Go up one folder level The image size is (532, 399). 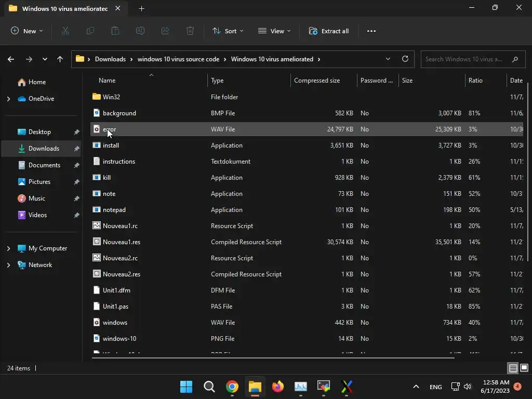click(60, 59)
